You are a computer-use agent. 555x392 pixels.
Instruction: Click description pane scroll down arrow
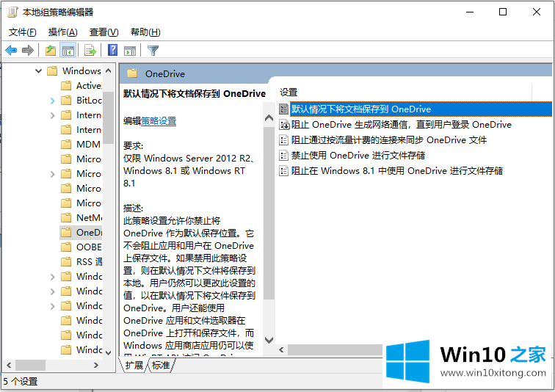(x=269, y=340)
